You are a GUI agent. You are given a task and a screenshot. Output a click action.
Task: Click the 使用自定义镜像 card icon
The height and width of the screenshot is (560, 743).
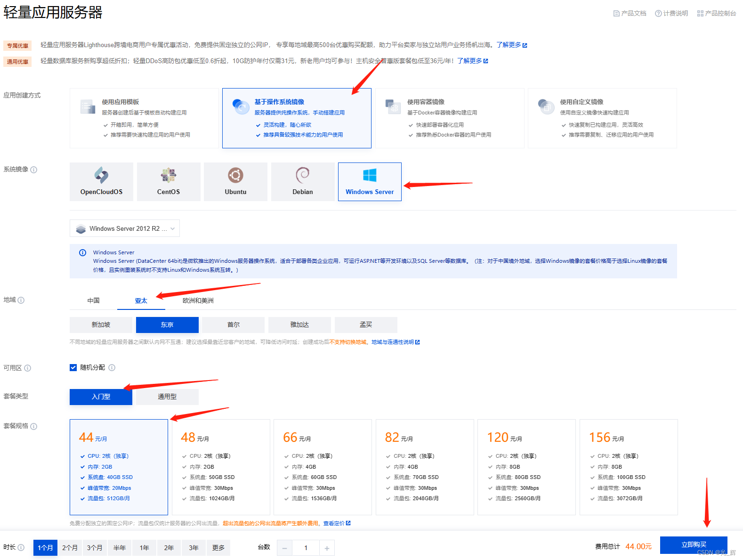546,106
